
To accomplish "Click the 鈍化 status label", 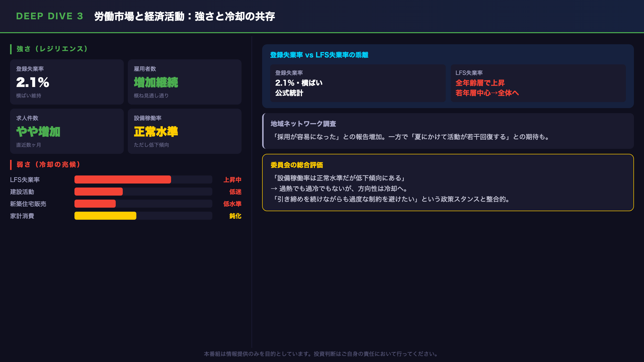I will [235, 216].
